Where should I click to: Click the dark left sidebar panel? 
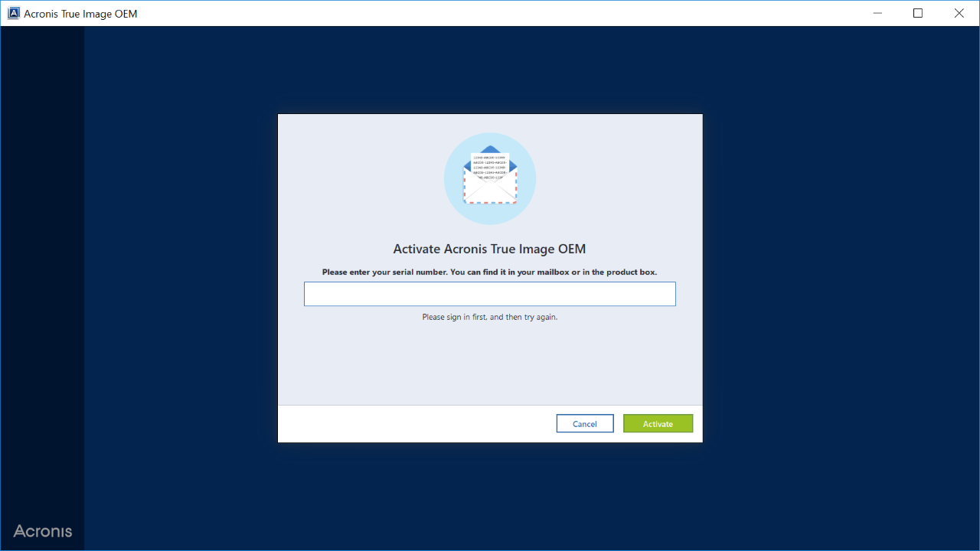[42, 268]
